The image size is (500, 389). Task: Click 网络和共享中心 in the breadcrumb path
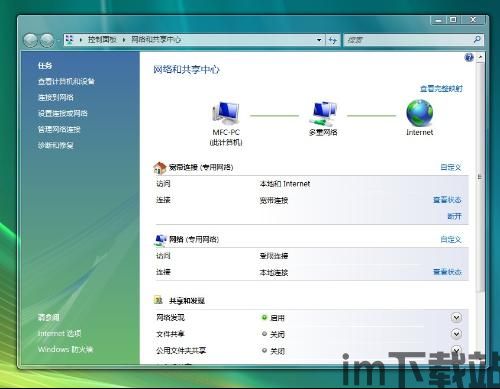pos(155,40)
